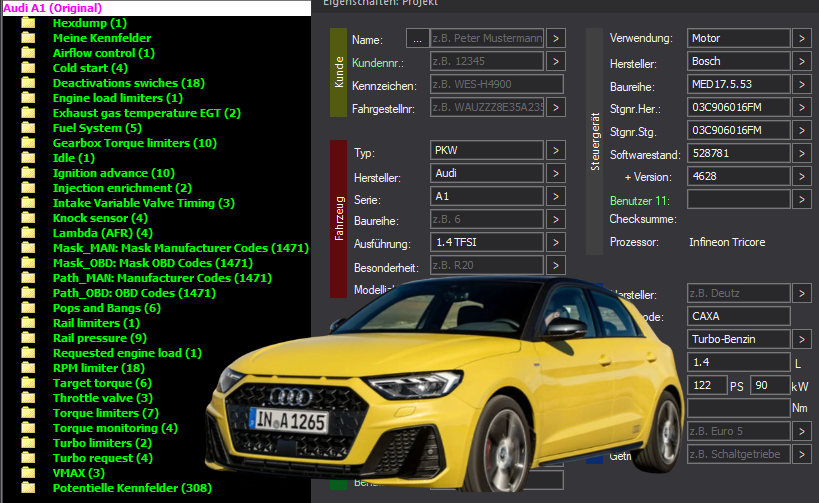The height and width of the screenshot is (503, 819).
Task: Open the Idle (1) folder icon
Action: tap(28, 158)
